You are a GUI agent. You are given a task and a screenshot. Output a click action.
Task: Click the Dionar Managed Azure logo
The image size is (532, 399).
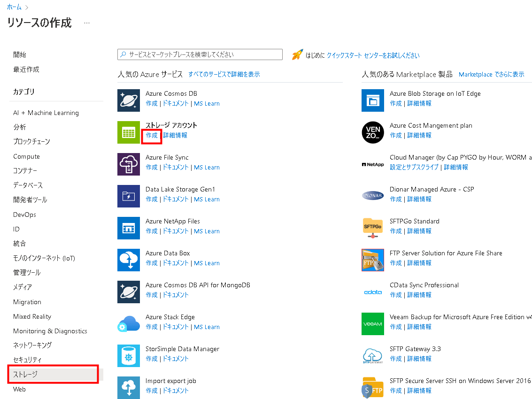pyautogui.click(x=372, y=195)
